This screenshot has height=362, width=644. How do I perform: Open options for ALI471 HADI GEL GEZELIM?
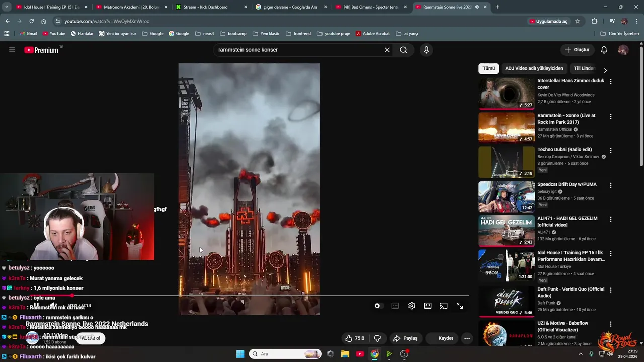click(611, 219)
